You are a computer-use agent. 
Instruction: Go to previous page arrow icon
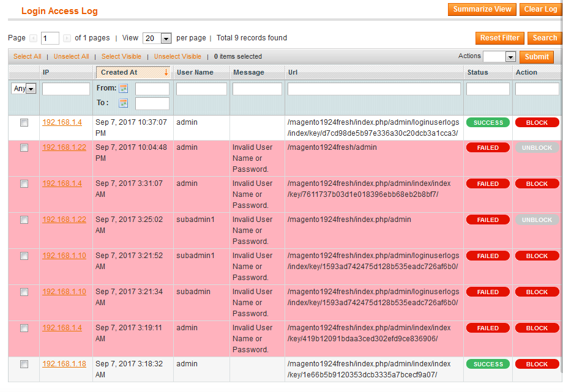(x=34, y=38)
